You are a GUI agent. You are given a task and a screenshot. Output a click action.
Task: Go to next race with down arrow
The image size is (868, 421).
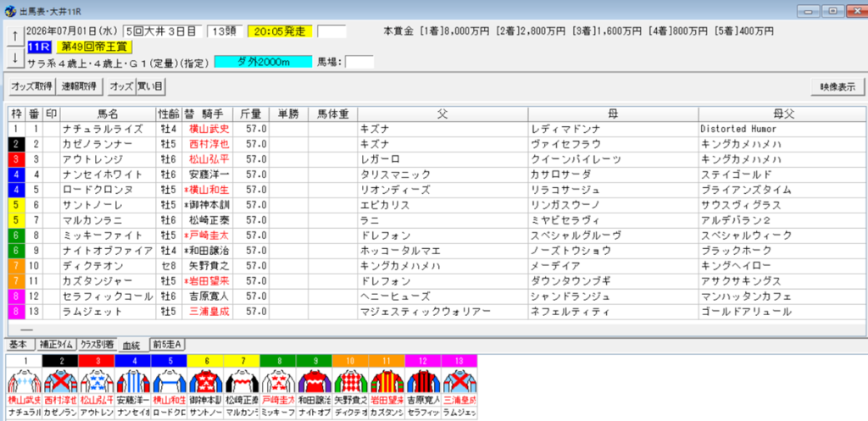coord(15,58)
